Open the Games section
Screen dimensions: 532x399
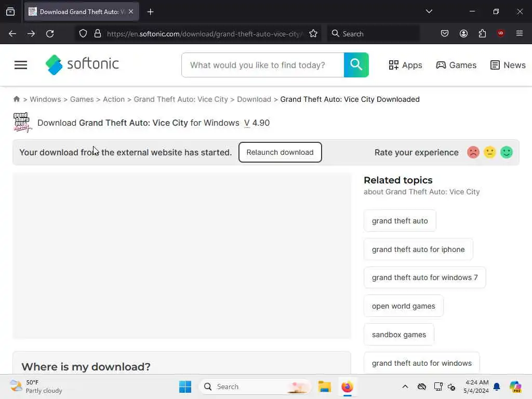(x=456, y=65)
